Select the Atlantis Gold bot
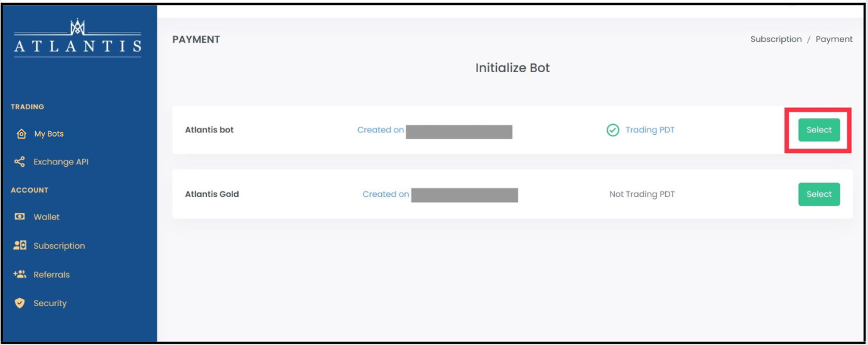The width and height of the screenshot is (868, 345). (818, 194)
